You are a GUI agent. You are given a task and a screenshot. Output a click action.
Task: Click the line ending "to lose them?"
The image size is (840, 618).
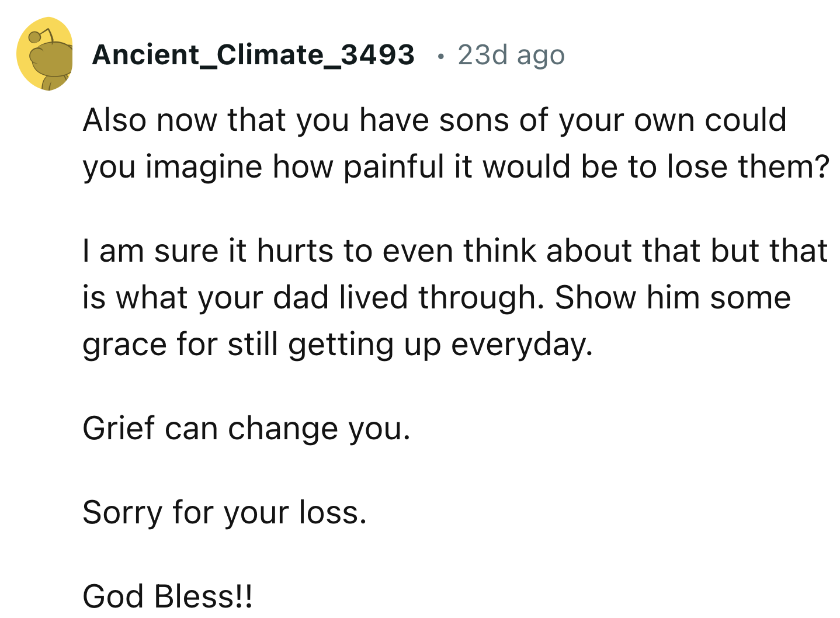pos(456,167)
